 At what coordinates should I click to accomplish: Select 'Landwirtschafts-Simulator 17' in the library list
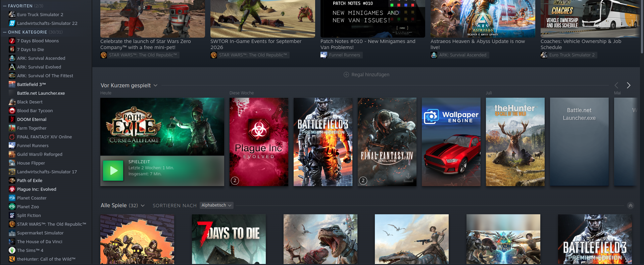[47, 172]
